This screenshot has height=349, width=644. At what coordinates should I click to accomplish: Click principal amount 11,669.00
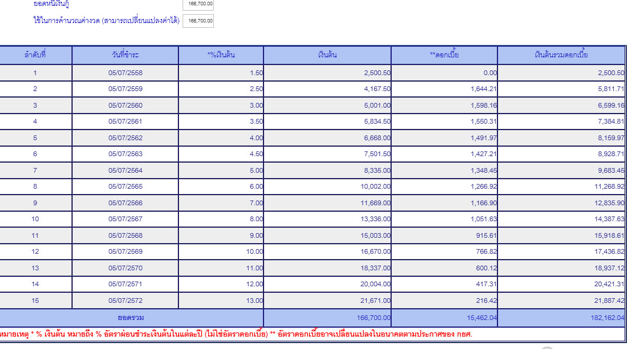[x=375, y=203]
